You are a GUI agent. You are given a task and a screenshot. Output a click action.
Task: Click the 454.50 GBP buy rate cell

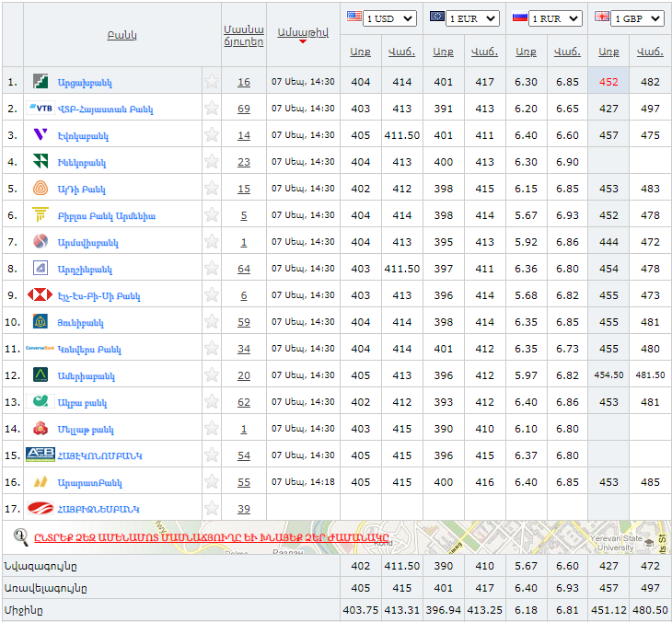point(608,374)
